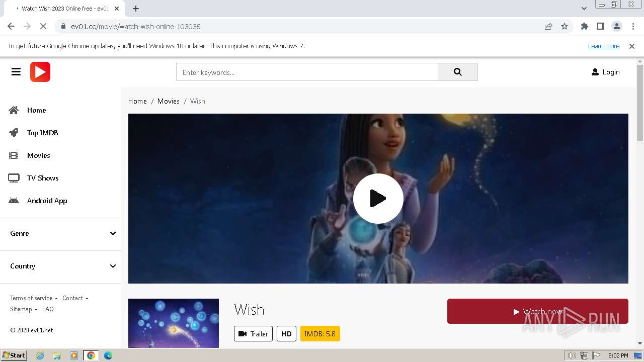Click the HD quality badge

click(x=286, y=334)
